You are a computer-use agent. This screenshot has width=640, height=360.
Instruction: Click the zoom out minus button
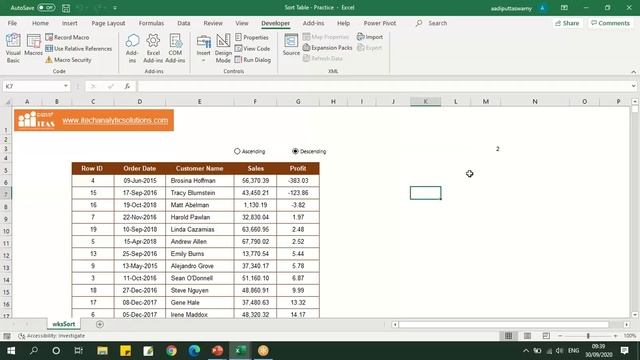tap(560, 336)
